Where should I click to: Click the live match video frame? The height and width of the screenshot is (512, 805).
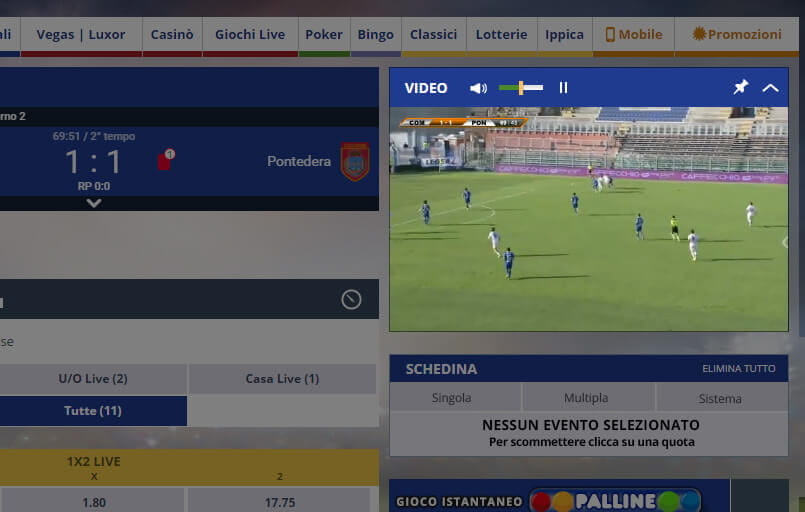[589, 219]
